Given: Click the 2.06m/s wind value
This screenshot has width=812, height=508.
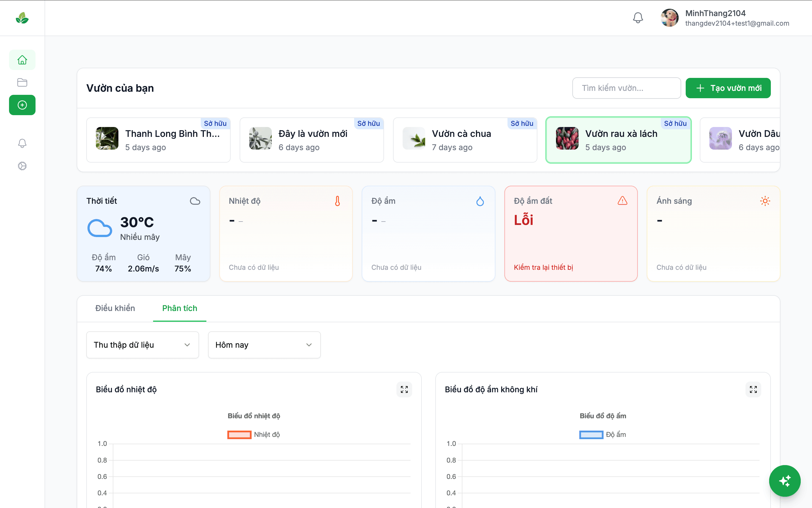Looking at the screenshot, I should point(143,268).
